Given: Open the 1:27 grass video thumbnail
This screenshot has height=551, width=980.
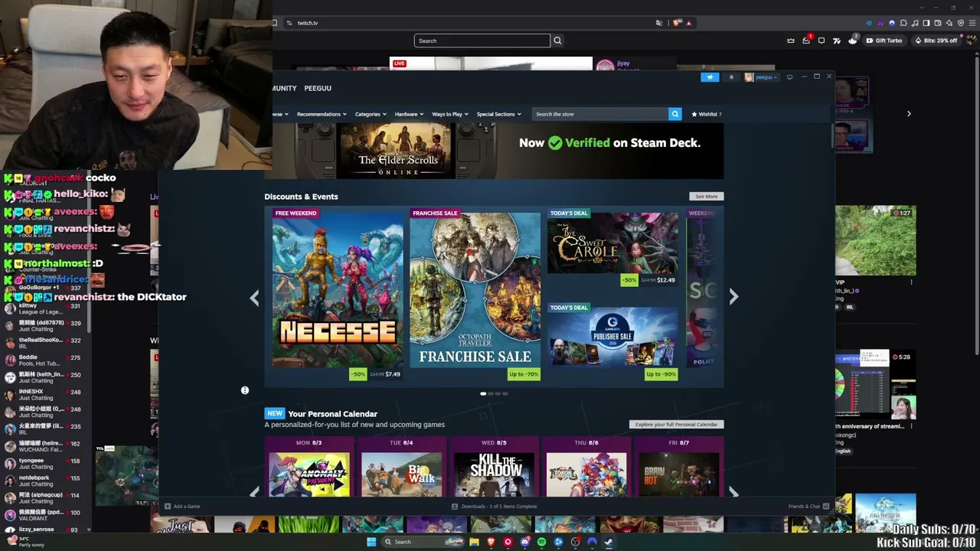Looking at the screenshot, I should pyautogui.click(x=875, y=240).
